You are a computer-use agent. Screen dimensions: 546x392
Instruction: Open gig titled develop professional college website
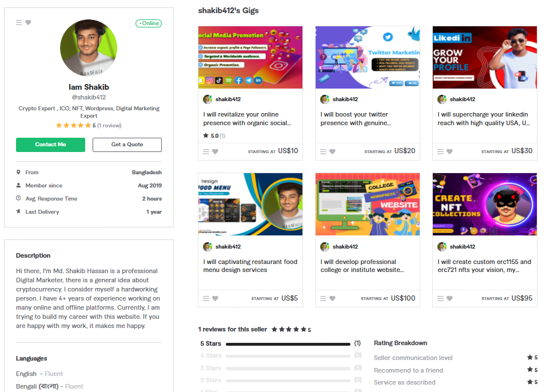(362, 266)
